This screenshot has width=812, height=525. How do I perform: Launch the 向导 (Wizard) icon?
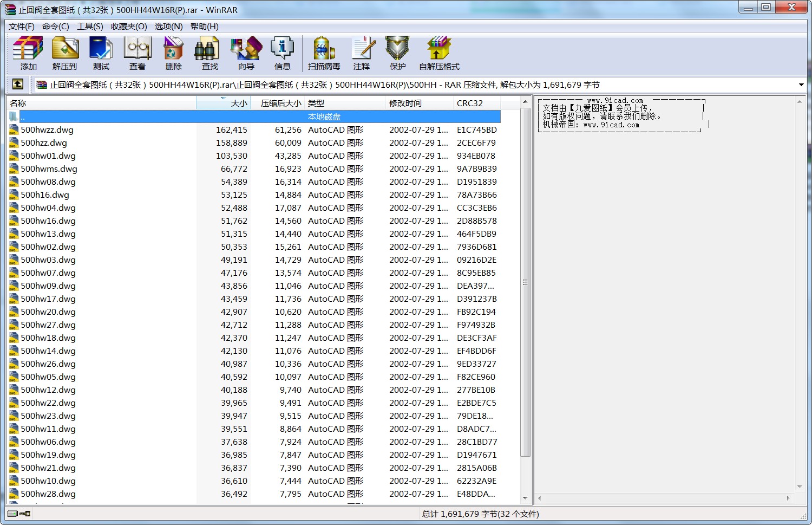[245, 53]
